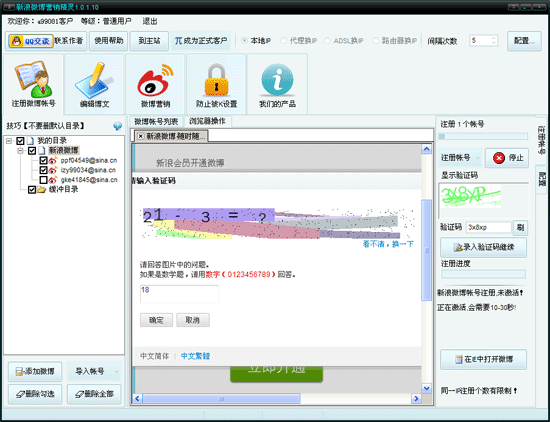The height and width of the screenshot is (422, 550).
Task: Click browser scrollbar down arrow
Action: click(x=427, y=388)
